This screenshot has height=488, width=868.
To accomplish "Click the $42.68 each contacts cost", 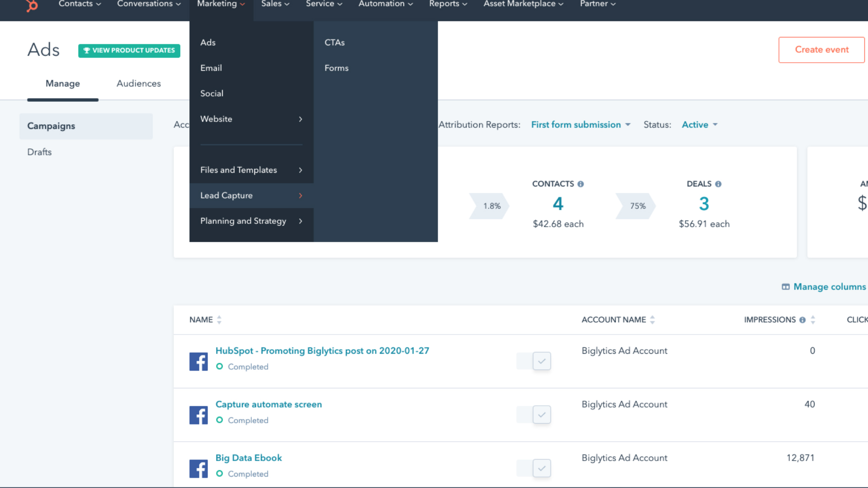I will click(558, 224).
